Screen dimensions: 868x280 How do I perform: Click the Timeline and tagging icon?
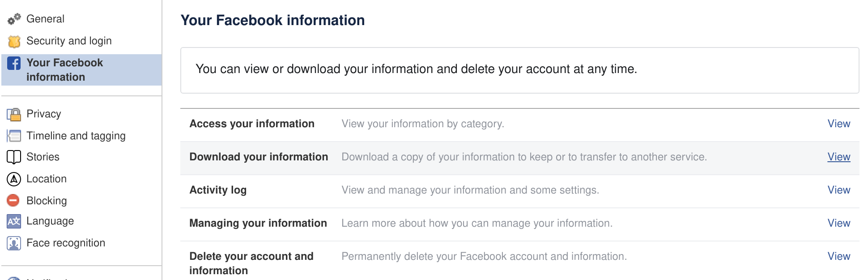point(14,136)
